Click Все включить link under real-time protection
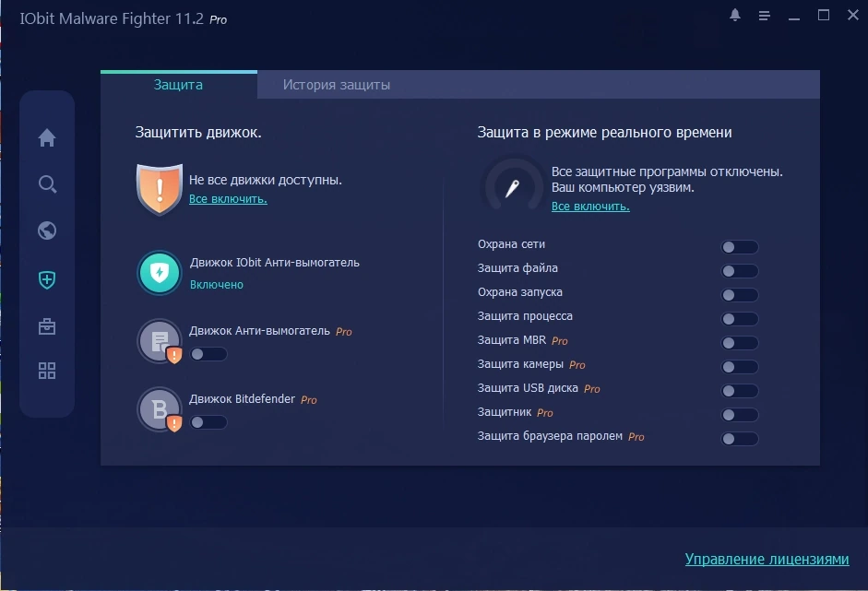Image resolution: width=868 pixels, height=591 pixels. pos(590,207)
